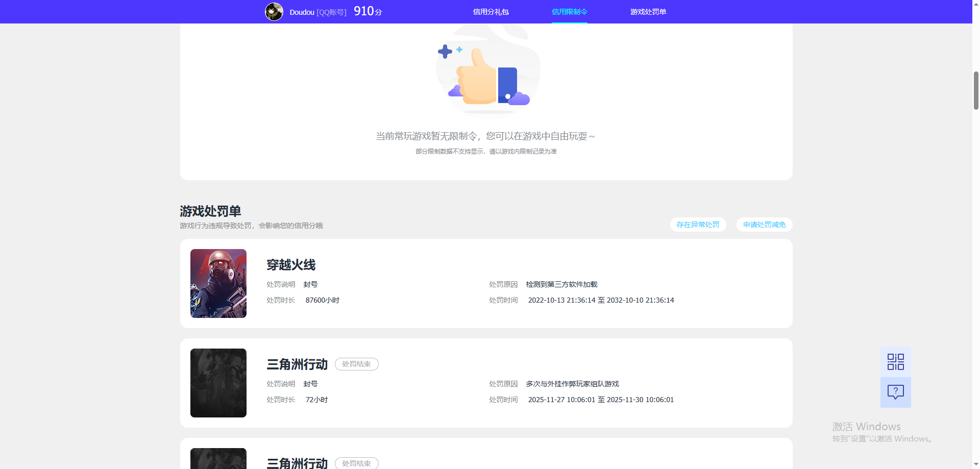Switch to the 信用分礼包 tab
Viewport: 980px width, 469px height.
(491, 11)
